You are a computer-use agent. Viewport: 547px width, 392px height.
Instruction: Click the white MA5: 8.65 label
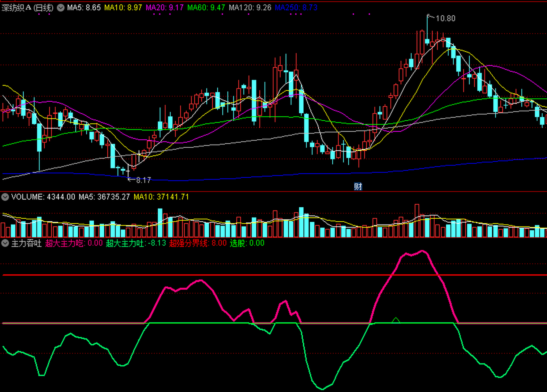84,8
